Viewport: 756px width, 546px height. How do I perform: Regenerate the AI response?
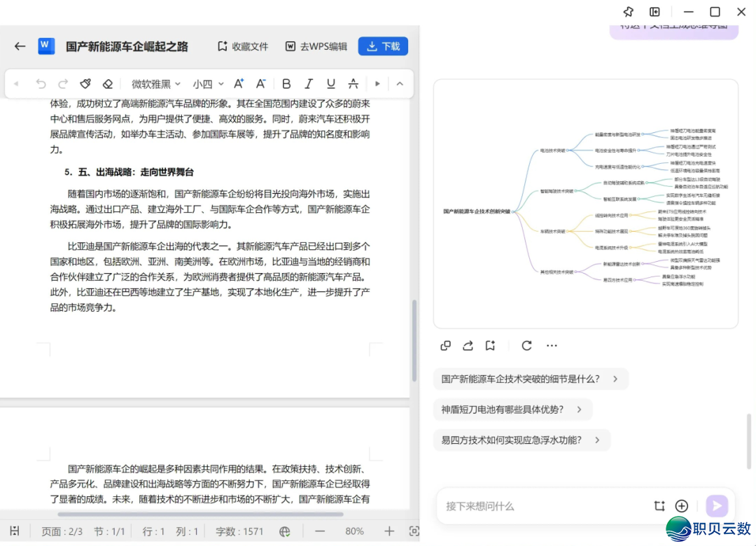pyautogui.click(x=527, y=346)
